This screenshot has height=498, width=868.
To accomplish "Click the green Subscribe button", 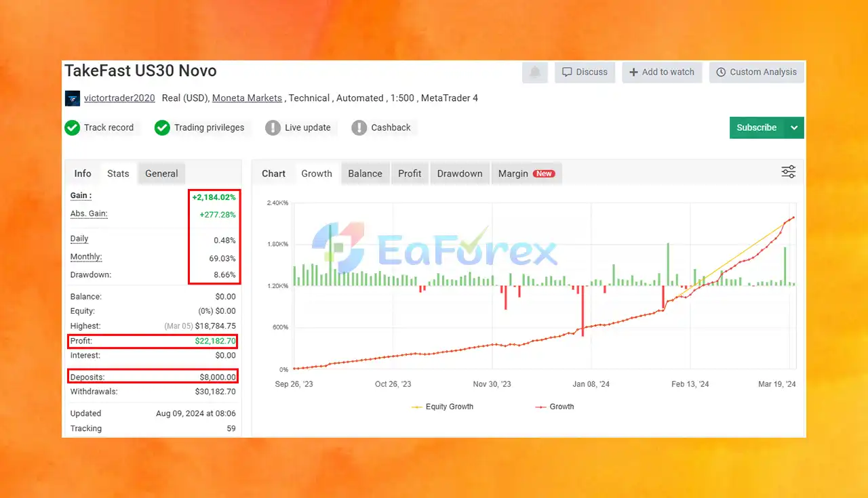I will 757,127.
